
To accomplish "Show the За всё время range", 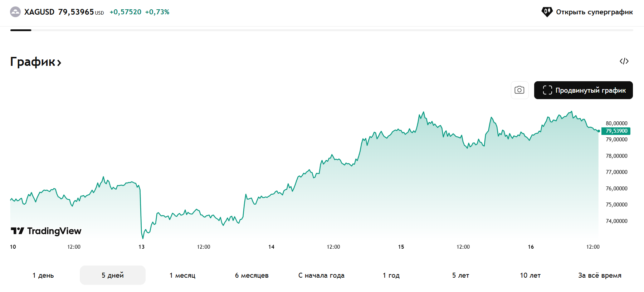I will tap(600, 275).
